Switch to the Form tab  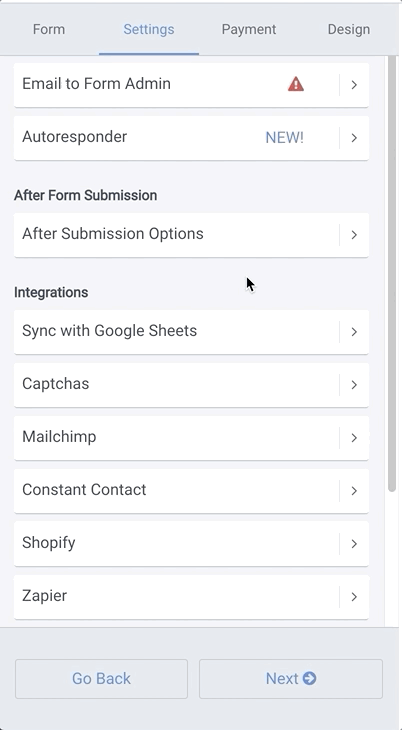(49, 29)
